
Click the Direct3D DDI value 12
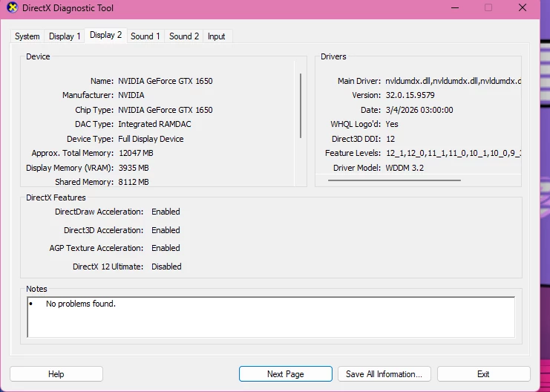[x=390, y=139]
